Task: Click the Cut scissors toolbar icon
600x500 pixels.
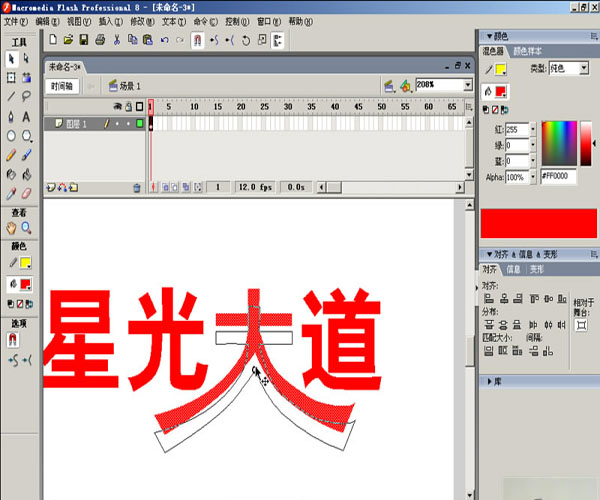Action: 117,40
